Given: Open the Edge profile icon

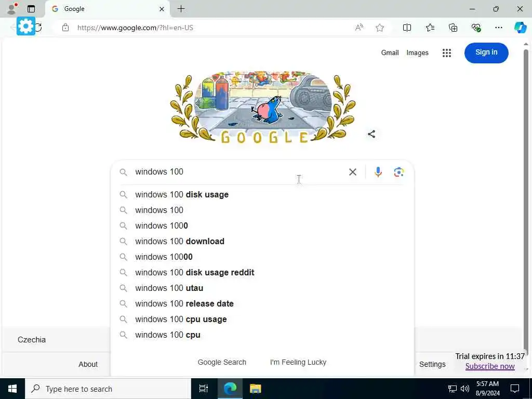Looking at the screenshot, I should [12, 9].
